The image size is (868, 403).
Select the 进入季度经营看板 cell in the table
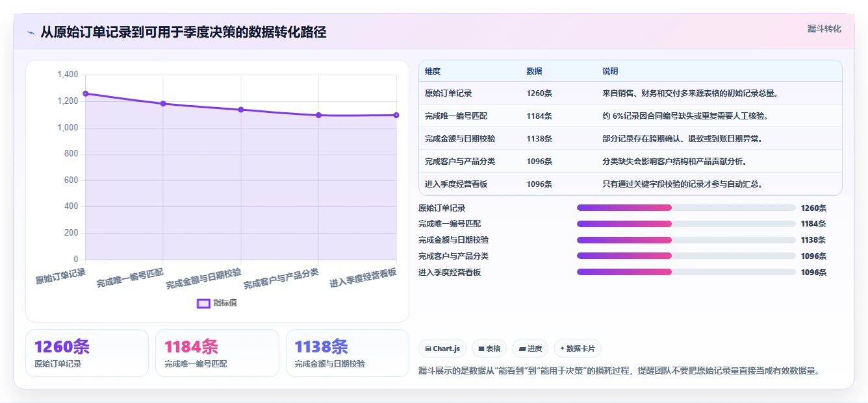tap(456, 184)
